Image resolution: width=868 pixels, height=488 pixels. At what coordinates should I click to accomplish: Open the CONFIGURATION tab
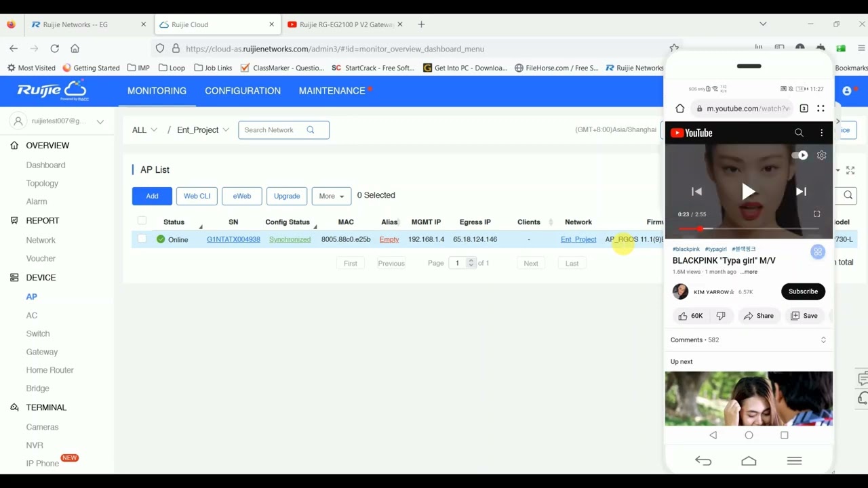pos(243,91)
